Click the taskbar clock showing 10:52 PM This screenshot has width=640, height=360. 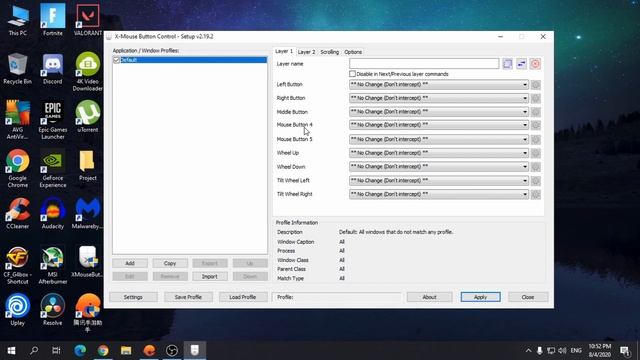tap(600, 350)
